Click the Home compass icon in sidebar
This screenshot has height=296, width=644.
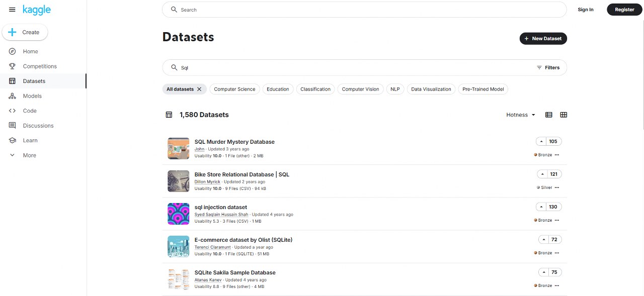[13, 51]
